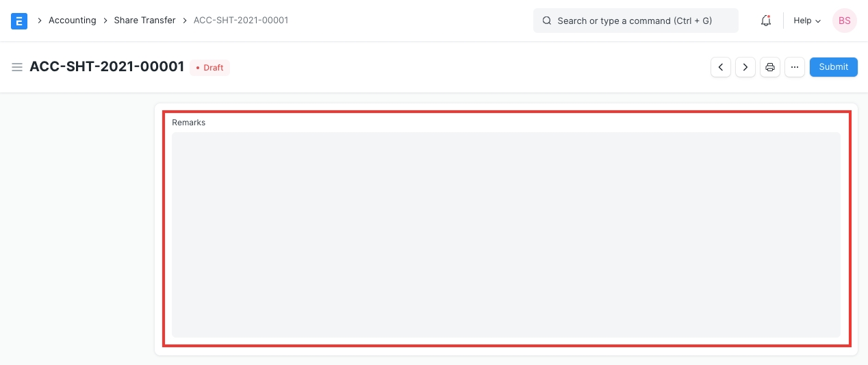Image resolution: width=868 pixels, height=365 pixels.
Task: Open the three-dots more options menu
Action: [794, 67]
